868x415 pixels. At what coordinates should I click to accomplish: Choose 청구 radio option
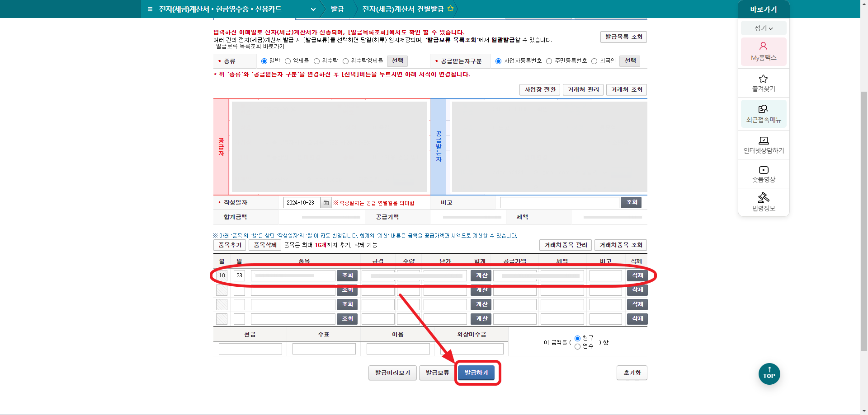[x=577, y=338]
